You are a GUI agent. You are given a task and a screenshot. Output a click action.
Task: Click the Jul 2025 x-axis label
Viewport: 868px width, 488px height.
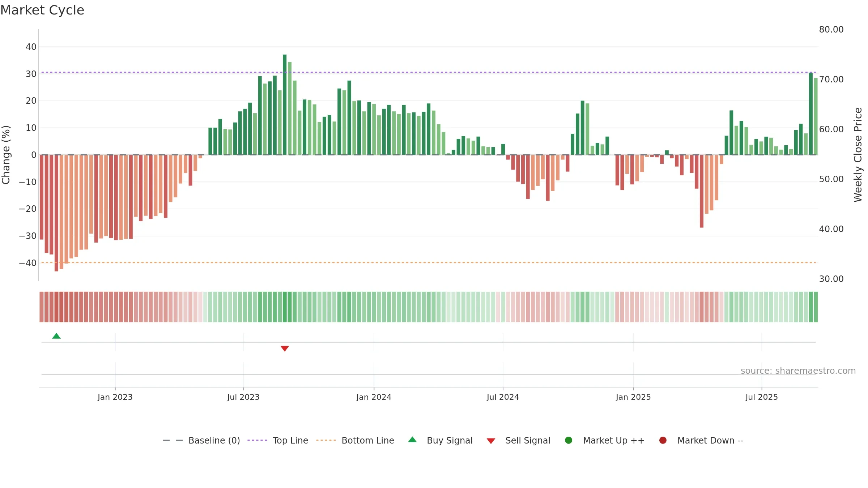coord(762,397)
